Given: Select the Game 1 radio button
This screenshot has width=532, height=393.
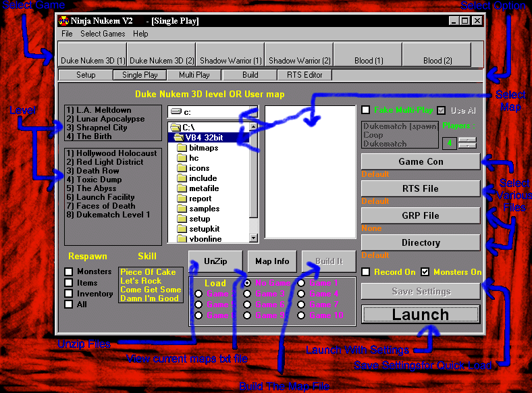Looking at the screenshot, I should pyautogui.click(x=301, y=284).
